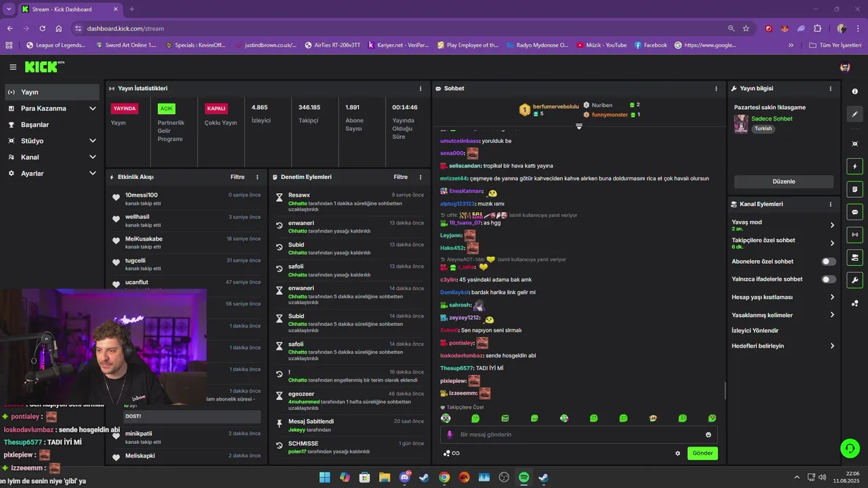Open the Yayın İstatistikleri panel options menu
This screenshot has width=868, height=488.
coord(420,88)
